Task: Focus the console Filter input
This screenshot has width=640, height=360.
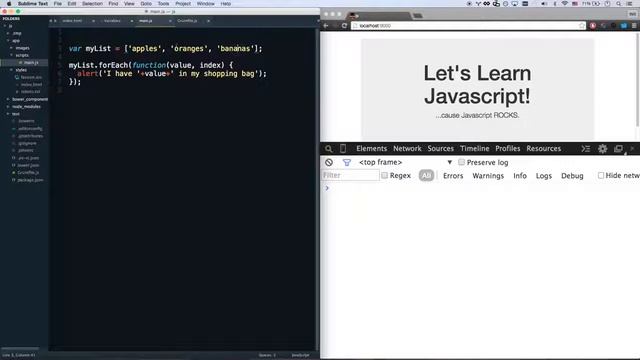Action: (x=351, y=176)
